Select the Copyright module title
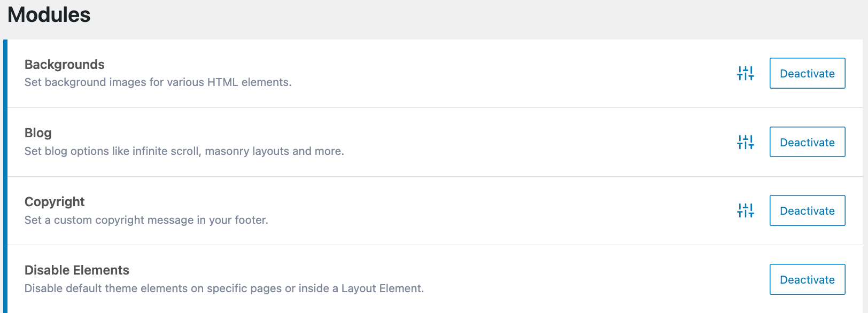The height and width of the screenshot is (313, 868). click(55, 202)
